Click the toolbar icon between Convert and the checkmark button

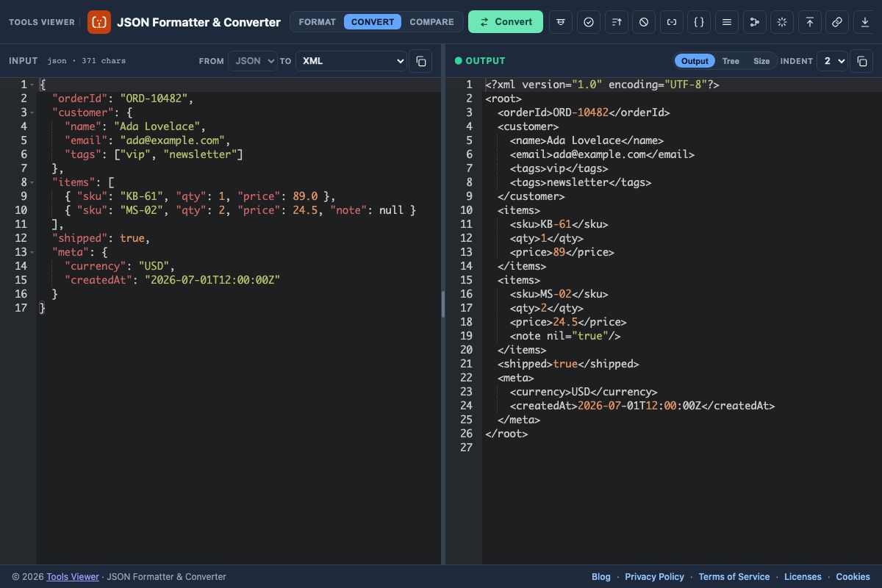coord(561,22)
